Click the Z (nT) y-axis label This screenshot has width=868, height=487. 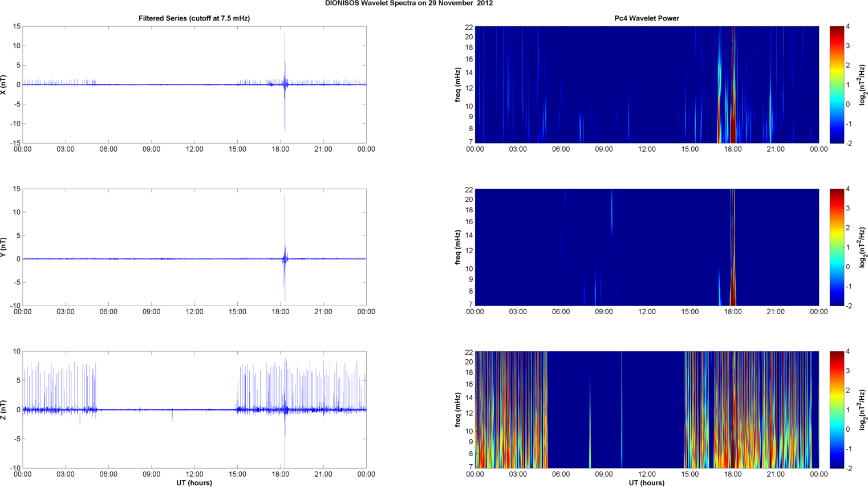4,410
